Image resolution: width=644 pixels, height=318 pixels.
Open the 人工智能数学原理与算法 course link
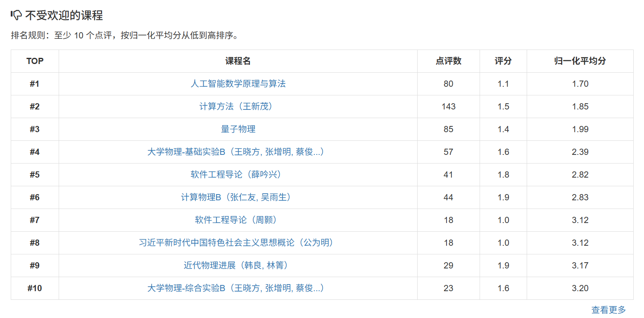238,84
